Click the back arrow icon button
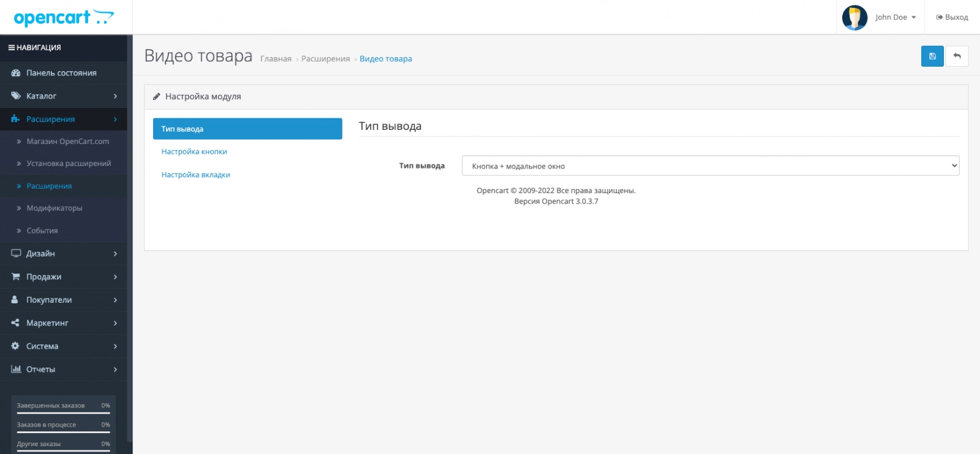 point(957,56)
